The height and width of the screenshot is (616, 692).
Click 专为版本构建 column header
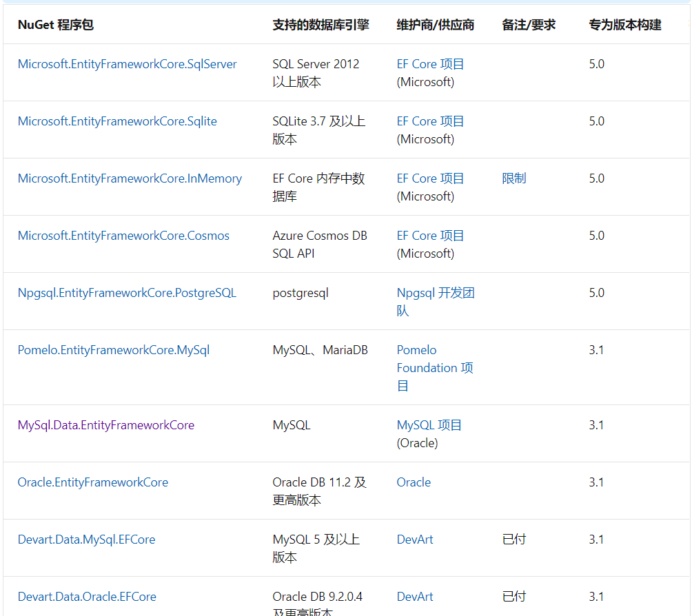point(625,25)
